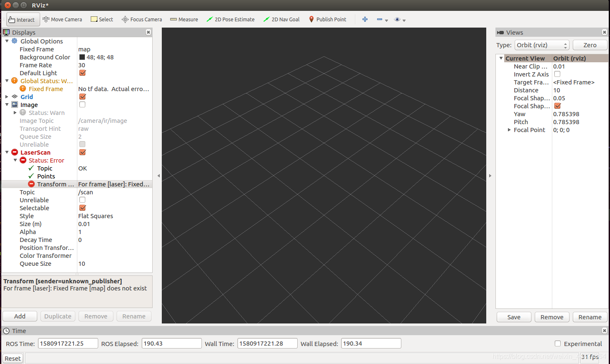
Task: Collapse the LaserScan Status: Error section
Action: click(x=15, y=160)
